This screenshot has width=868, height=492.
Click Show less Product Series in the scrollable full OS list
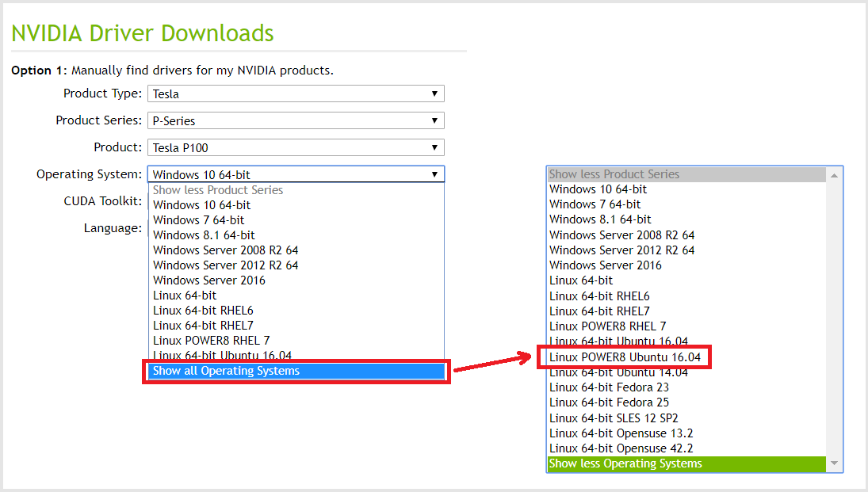pos(686,174)
